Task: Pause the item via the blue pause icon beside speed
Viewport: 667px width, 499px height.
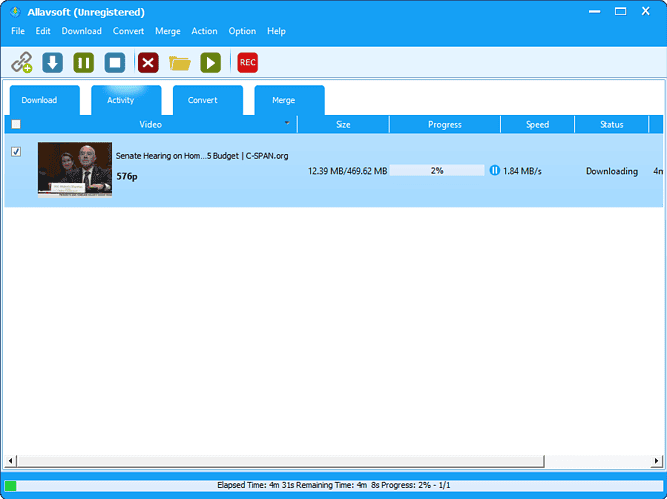Action: (x=494, y=171)
